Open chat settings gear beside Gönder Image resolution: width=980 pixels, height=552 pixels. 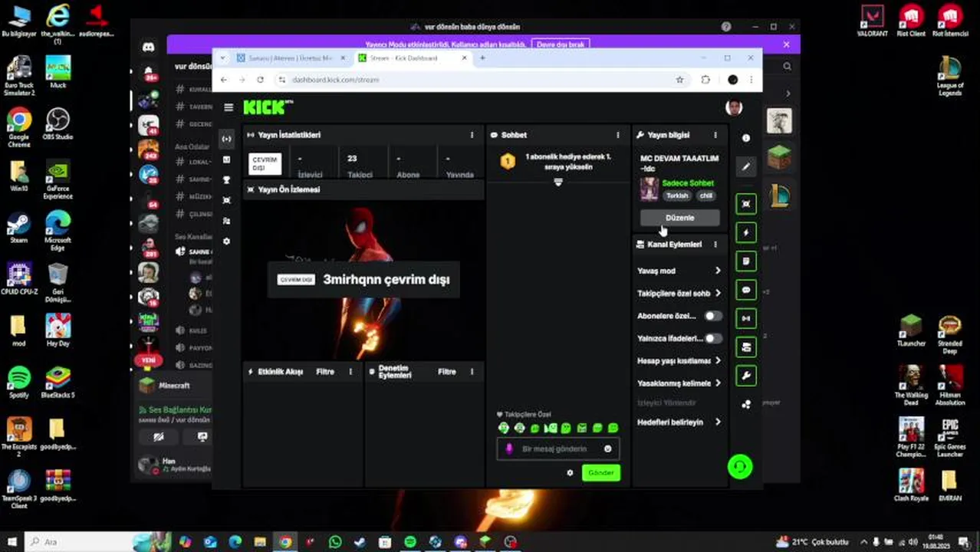pyautogui.click(x=570, y=473)
